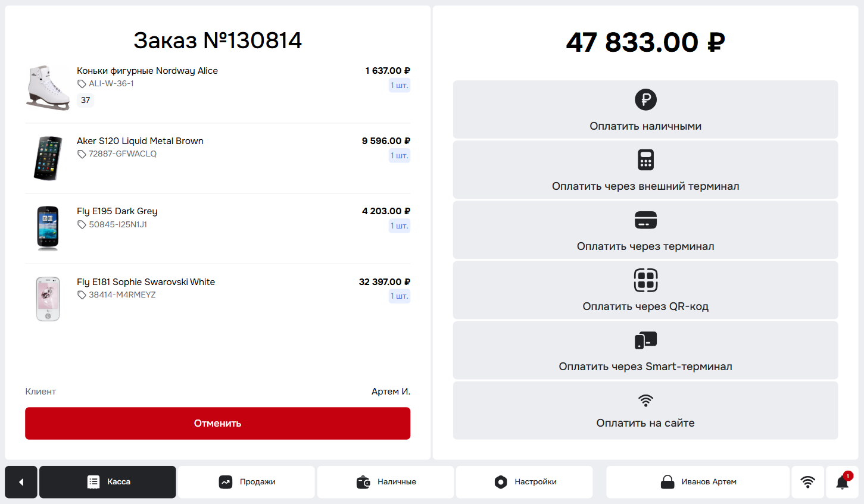Choose 'Оплатить наличными' payment option
864x504 pixels.
(645, 109)
